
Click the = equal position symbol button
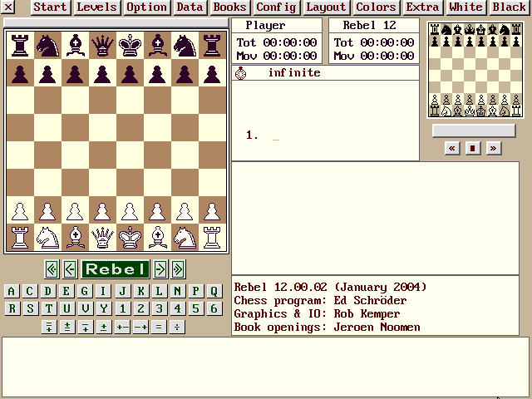[159, 327]
